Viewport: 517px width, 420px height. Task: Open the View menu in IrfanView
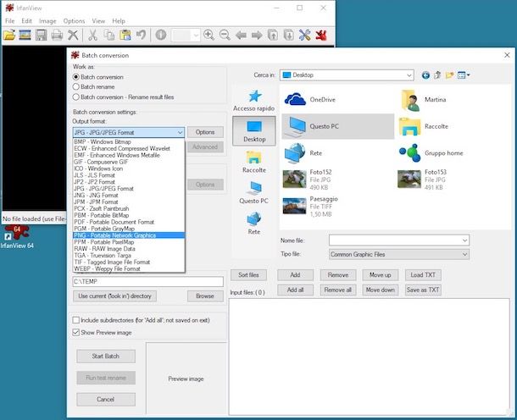[x=98, y=21]
